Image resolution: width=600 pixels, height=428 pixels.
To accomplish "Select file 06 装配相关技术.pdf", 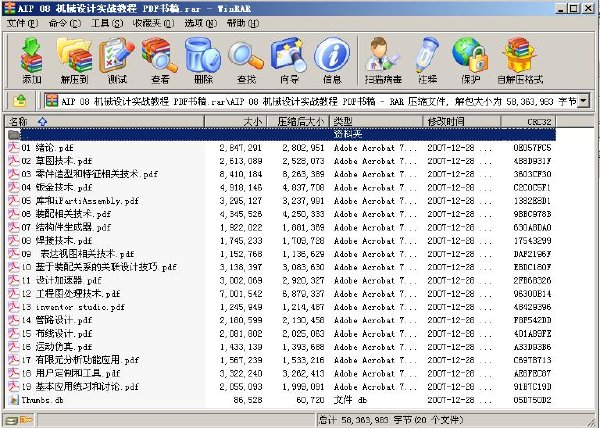I will pos(66,214).
